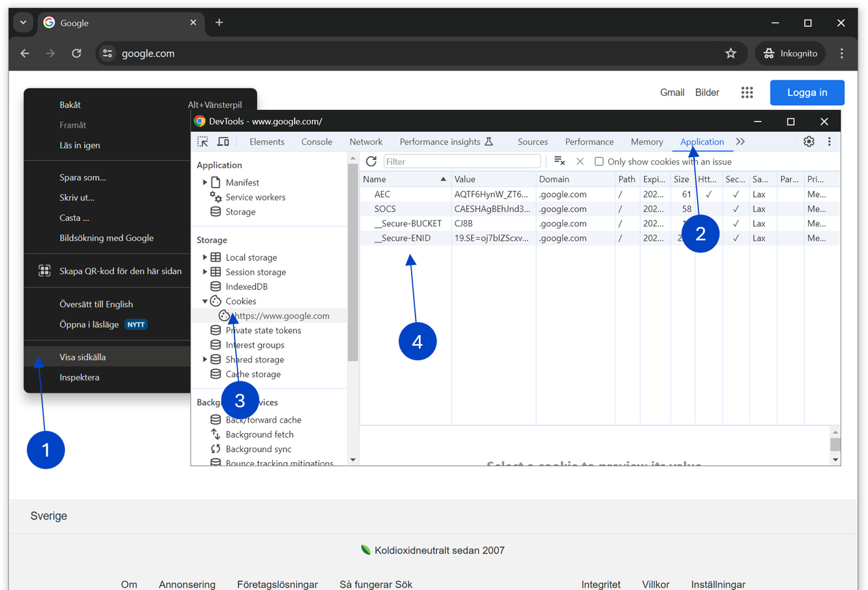Switch to Elements tab

(x=267, y=142)
